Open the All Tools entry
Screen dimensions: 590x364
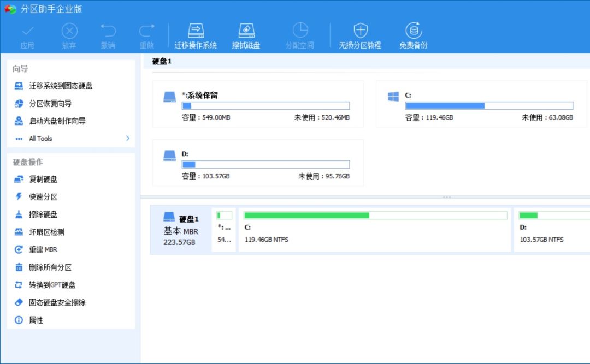72,139
